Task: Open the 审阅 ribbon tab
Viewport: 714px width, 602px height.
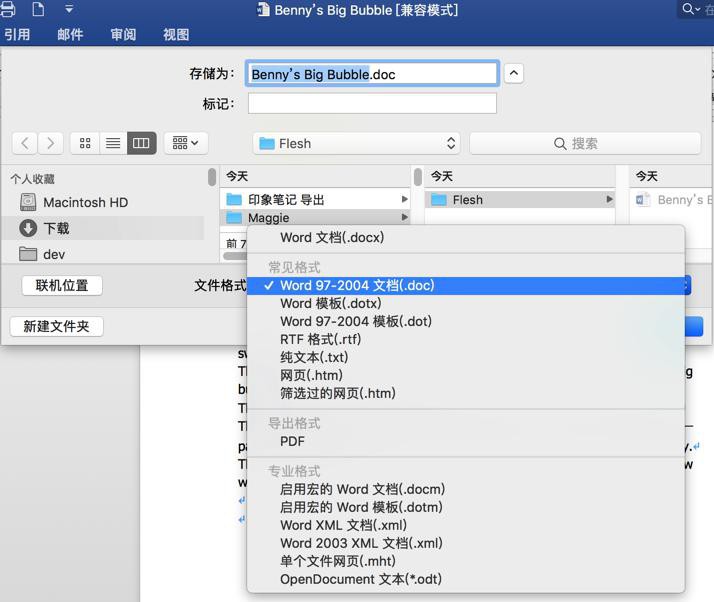Action: [x=123, y=34]
